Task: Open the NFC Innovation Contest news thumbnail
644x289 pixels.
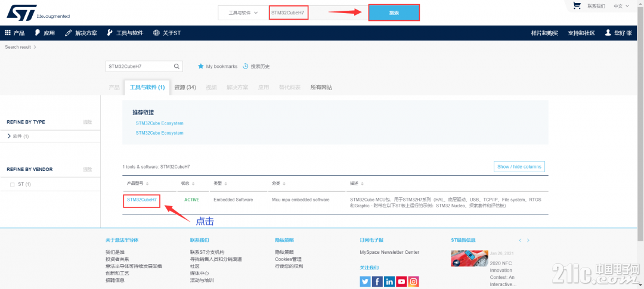Action: (469, 259)
